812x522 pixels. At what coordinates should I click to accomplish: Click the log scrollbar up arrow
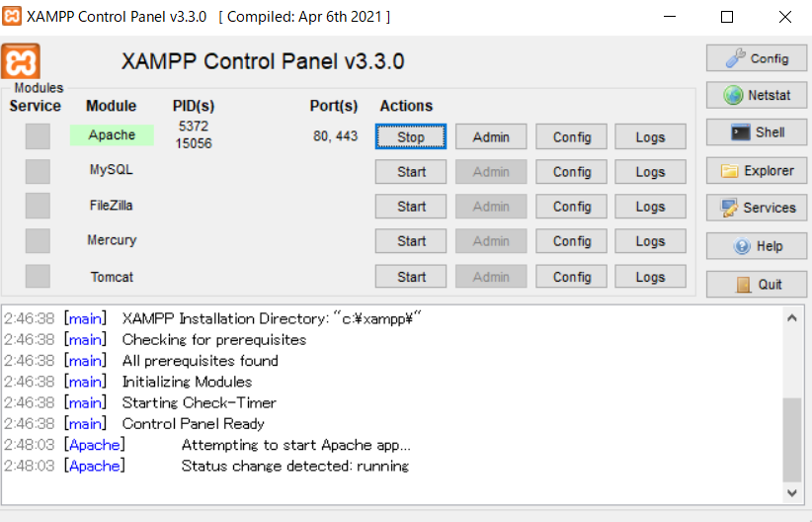(792, 317)
